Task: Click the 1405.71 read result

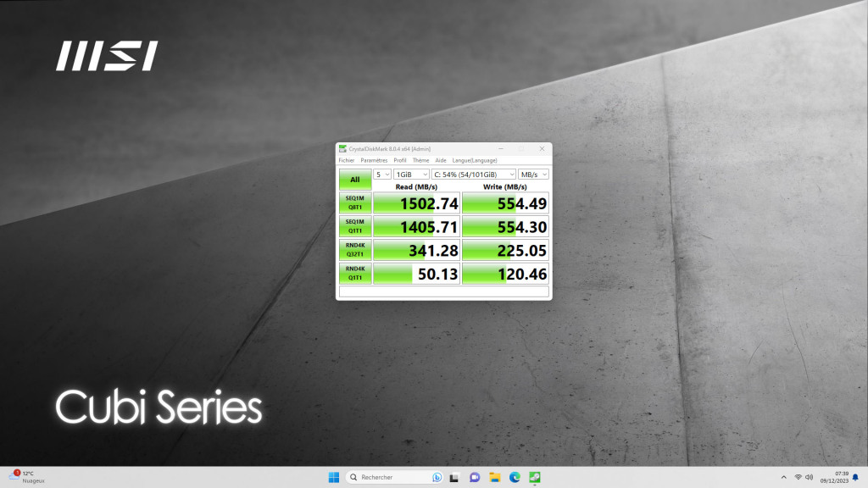Action: [x=416, y=226]
